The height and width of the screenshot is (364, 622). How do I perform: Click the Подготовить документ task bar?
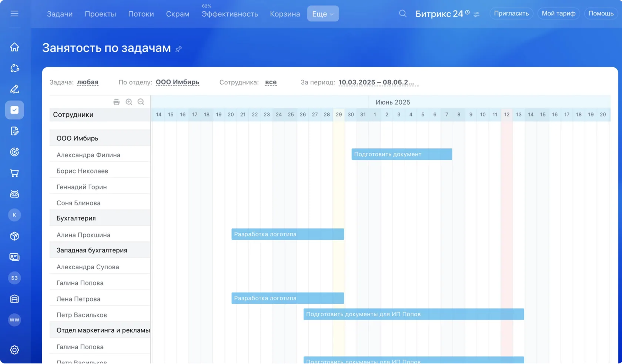click(x=402, y=154)
